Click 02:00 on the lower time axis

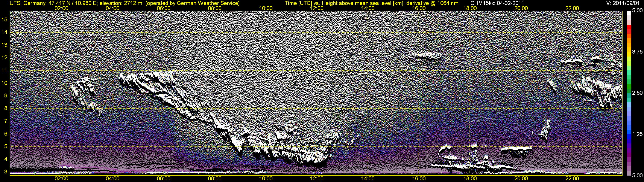[61, 179]
